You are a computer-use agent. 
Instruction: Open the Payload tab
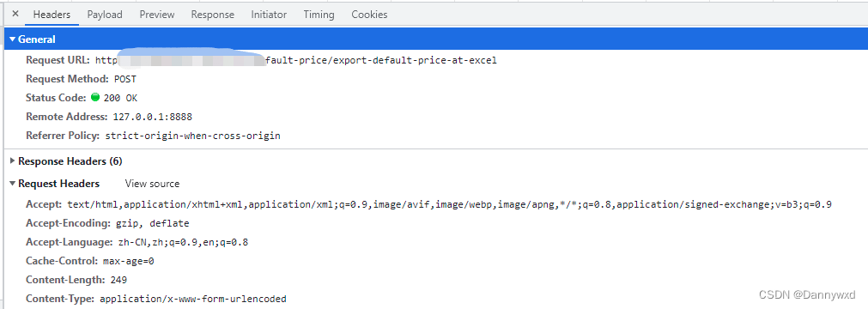pyautogui.click(x=105, y=15)
